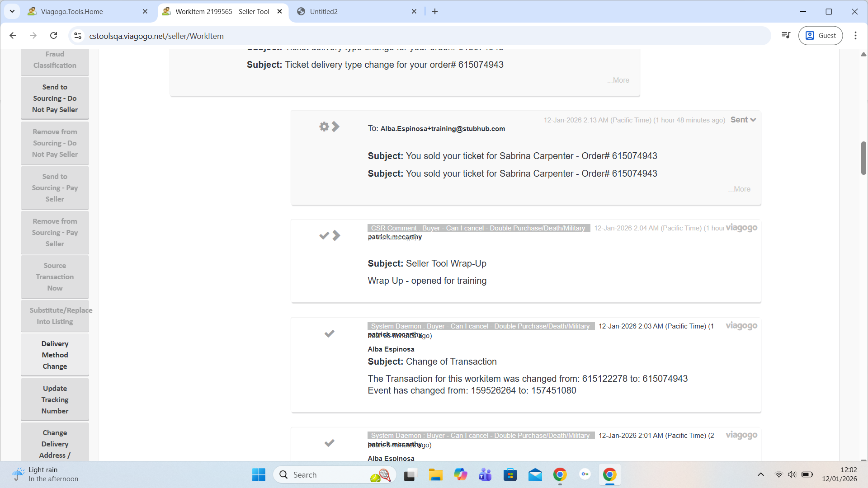The width and height of the screenshot is (868, 488).
Task: Open the tab search chevron dropdown
Action: [12, 11]
